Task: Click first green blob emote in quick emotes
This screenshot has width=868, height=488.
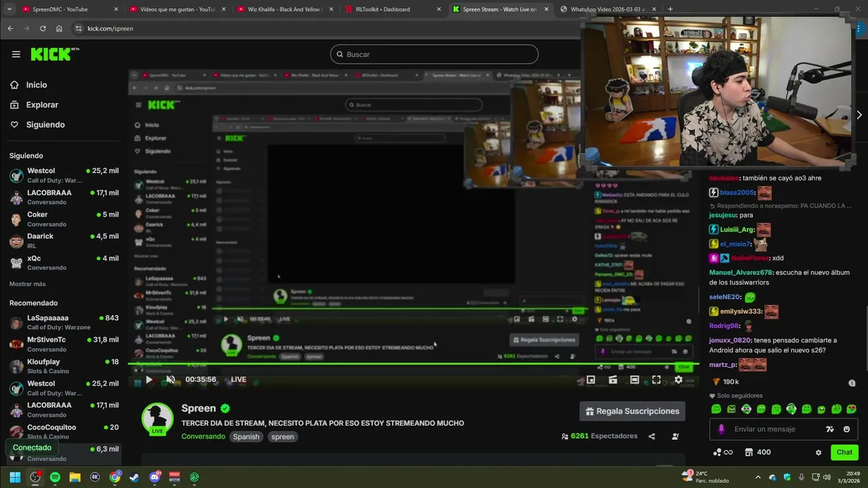Action: click(716, 409)
